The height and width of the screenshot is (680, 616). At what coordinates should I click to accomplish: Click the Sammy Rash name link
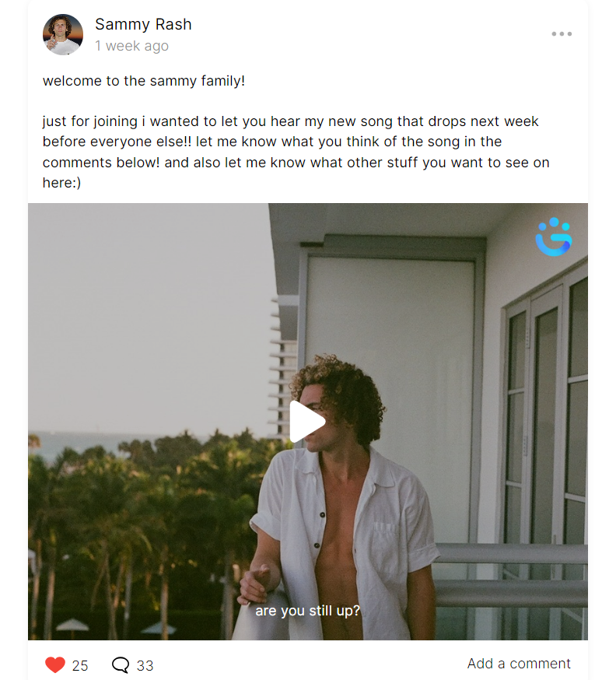coord(143,24)
